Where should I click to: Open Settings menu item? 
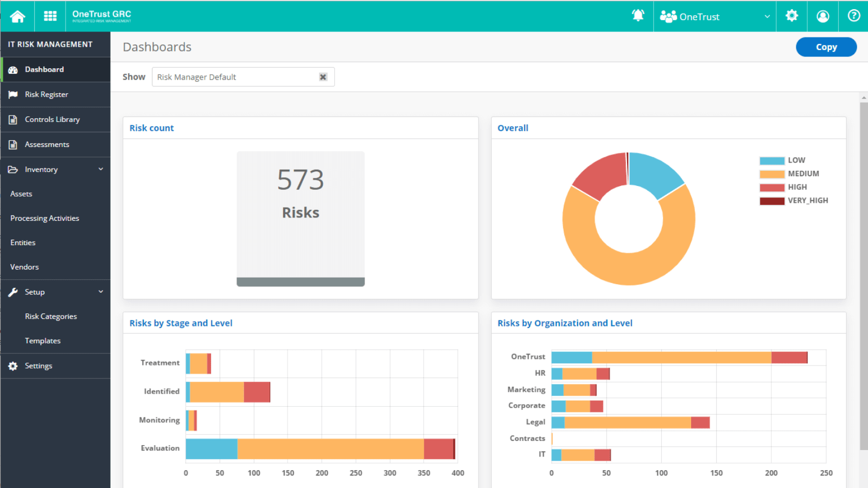pyautogui.click(x=55, y=365)
